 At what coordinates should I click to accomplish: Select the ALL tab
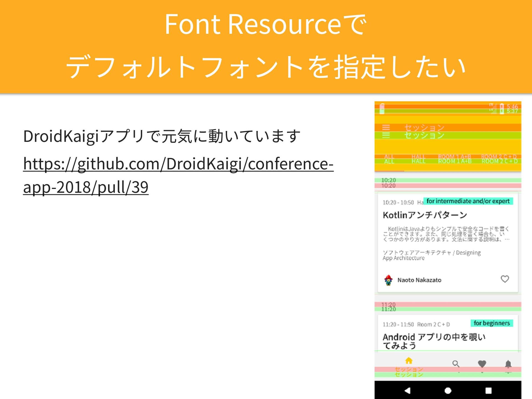click(389, 159)
